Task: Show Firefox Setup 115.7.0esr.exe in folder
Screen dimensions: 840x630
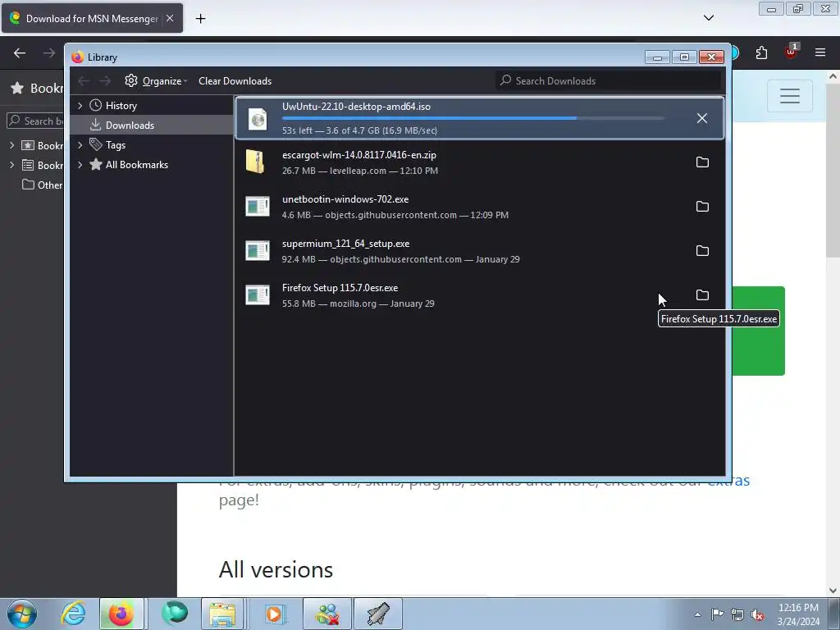Action: click(702, 295)
